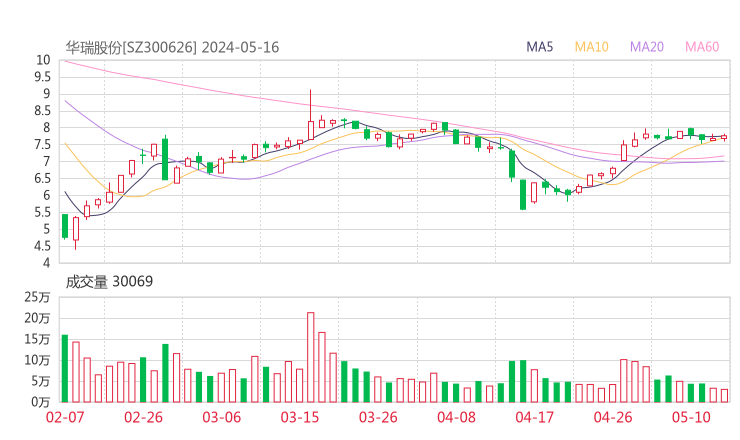
Task: Click the price axis label 8.5
Action: point(42,111)
